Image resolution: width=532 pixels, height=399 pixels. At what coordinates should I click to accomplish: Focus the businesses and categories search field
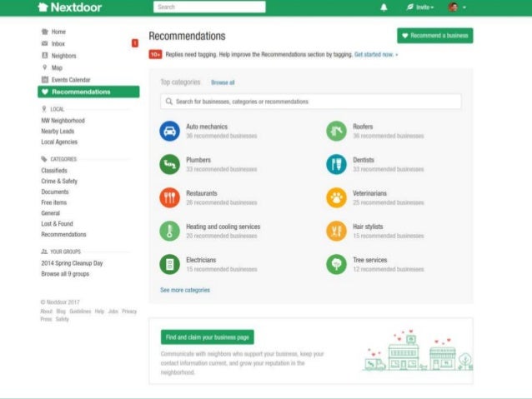click(311, 102)
